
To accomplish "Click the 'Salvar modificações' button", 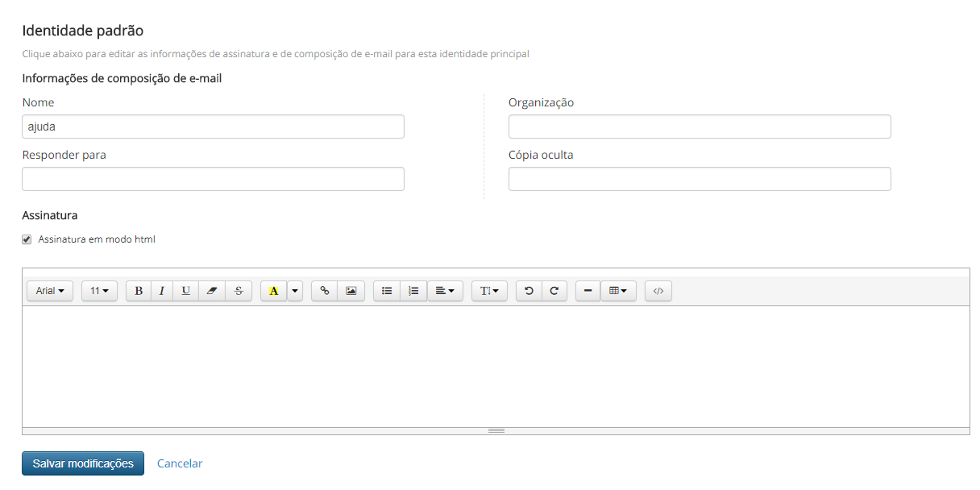I will click(x=83, y=463).
